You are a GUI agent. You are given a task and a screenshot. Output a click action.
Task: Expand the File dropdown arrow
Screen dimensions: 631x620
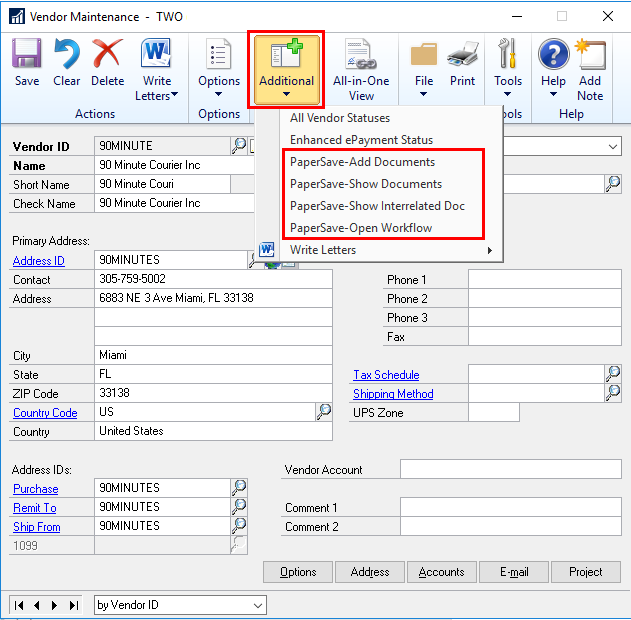pyautogui.click(x=423, y=94)
